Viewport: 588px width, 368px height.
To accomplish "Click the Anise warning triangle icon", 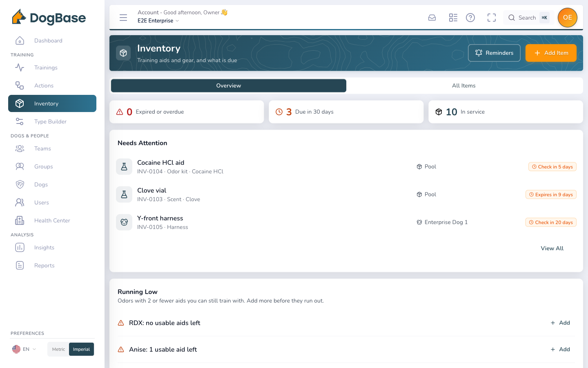I will click(121, 350).
